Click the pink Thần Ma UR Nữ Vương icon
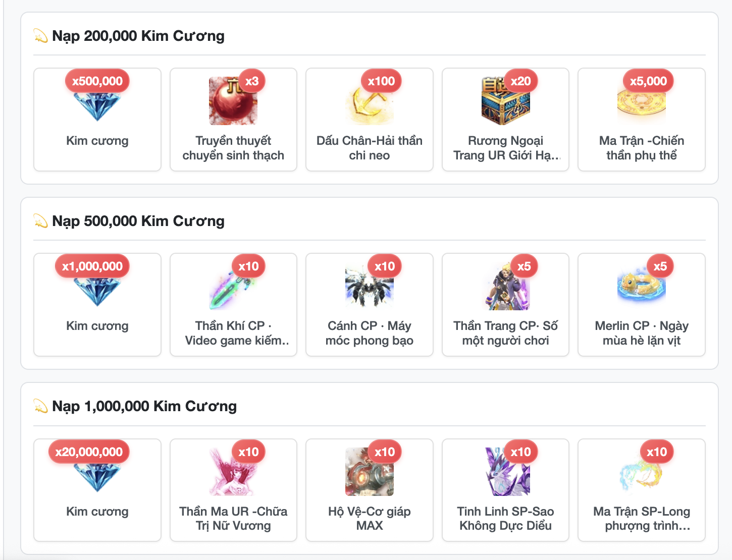 pyautogui.click(x=233, y=472)
